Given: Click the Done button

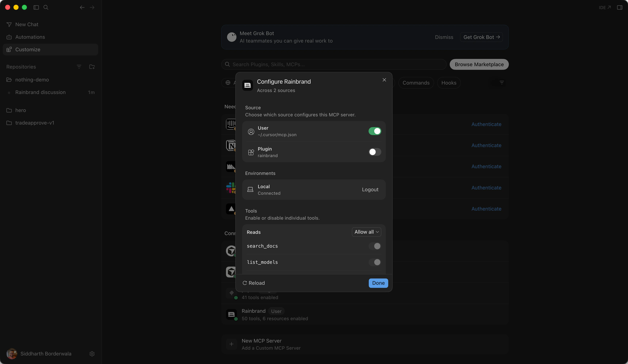Looking at the screenshot, I should pos(378,283).
